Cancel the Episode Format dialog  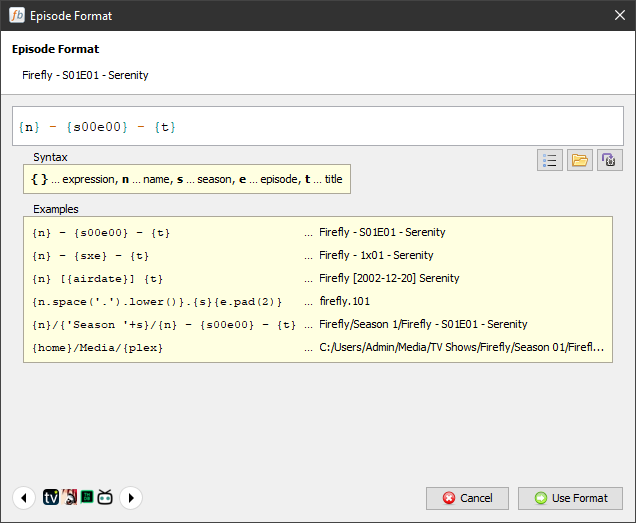click(x=468, y=498)
